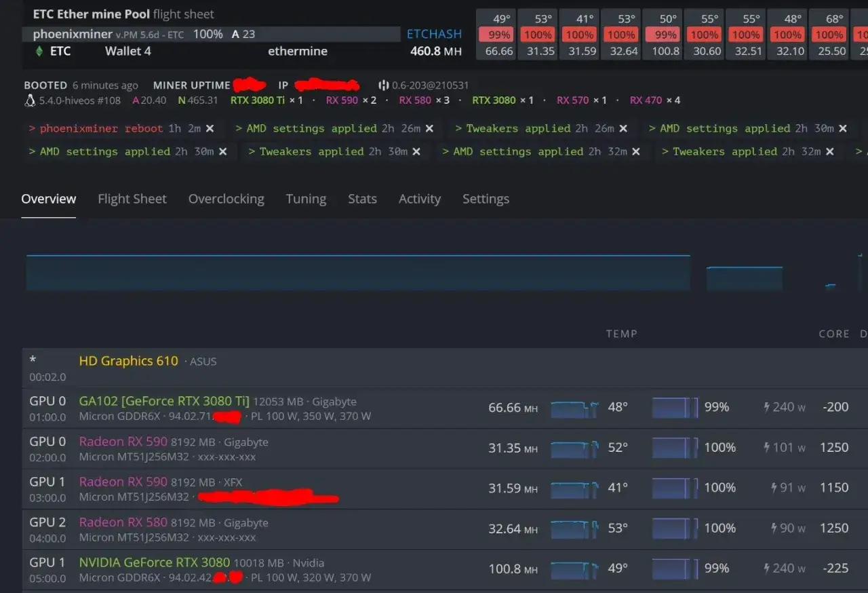Image resolution: width=868 pixels, height=593 pixels.
Task: Switch to the Flight Sheet tab
Action: coord(132,199)
